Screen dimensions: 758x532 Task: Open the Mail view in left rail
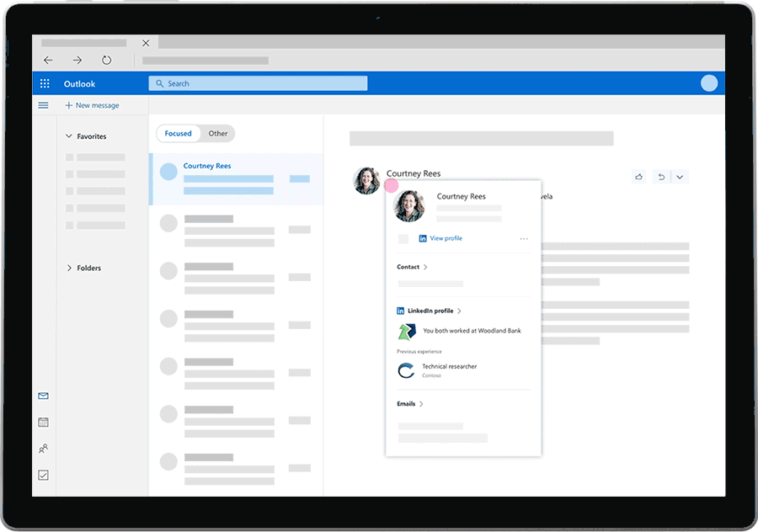(43, 396)
